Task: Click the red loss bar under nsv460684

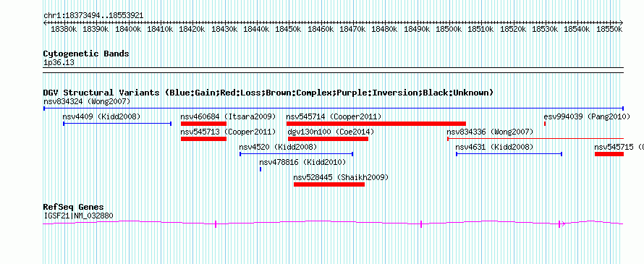Action: (x=204, y=124)
